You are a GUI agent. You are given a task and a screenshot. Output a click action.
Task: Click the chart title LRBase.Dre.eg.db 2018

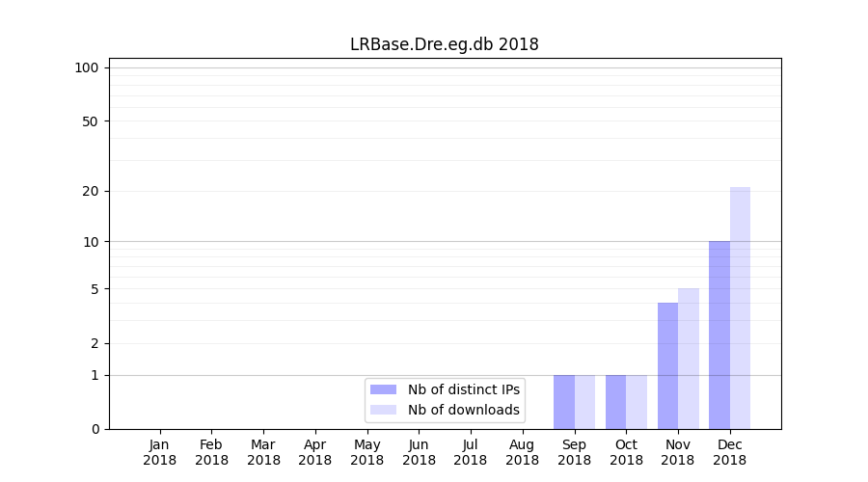click(444, 44)
